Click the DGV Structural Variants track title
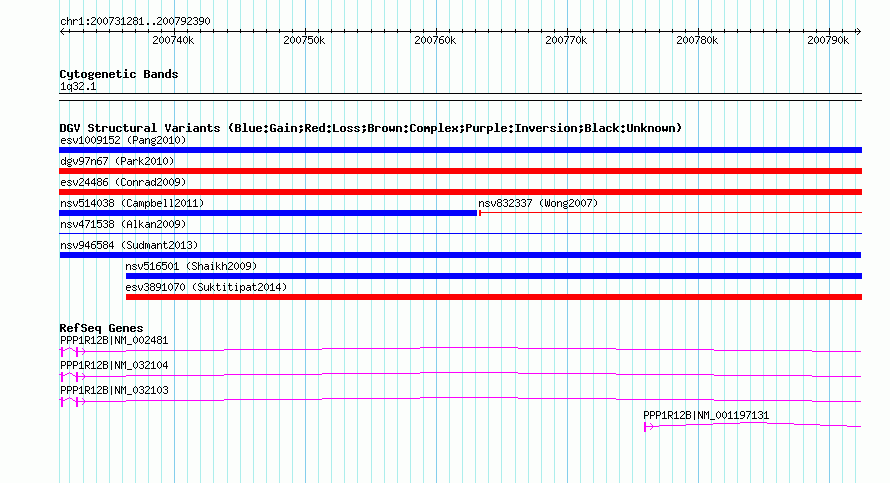 pos(371,128)
